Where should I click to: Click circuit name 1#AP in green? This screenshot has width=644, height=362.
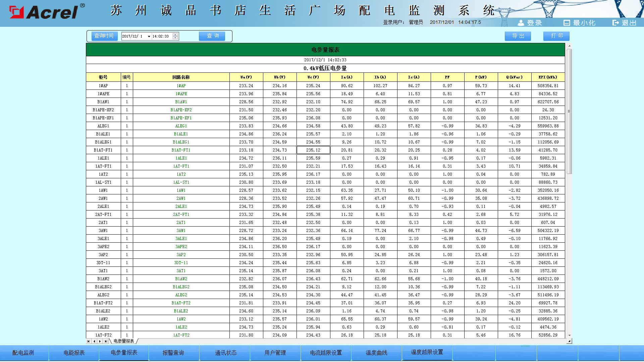(181, 86)
